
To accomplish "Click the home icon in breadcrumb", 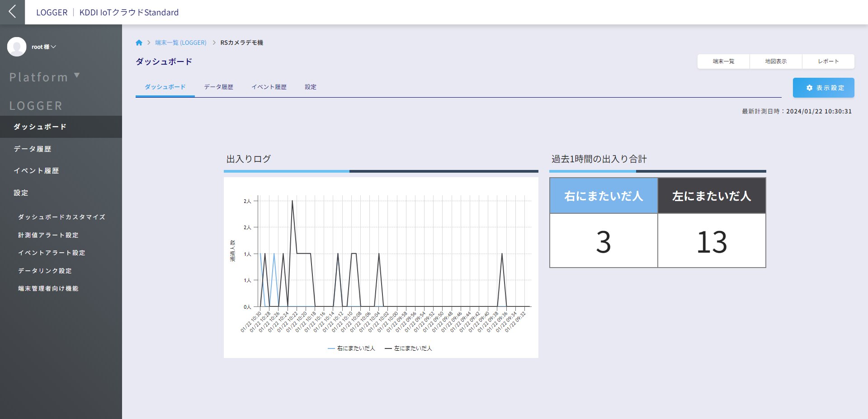I will click(x=139, y=42).
